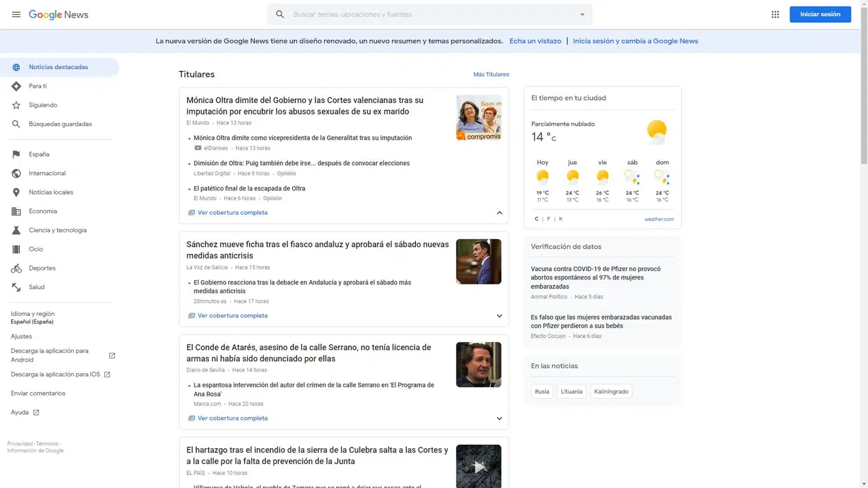This screenshot has height=488, width=868.
Task: Select Para ti in the sidebar
Action: (x=16, y=86)
